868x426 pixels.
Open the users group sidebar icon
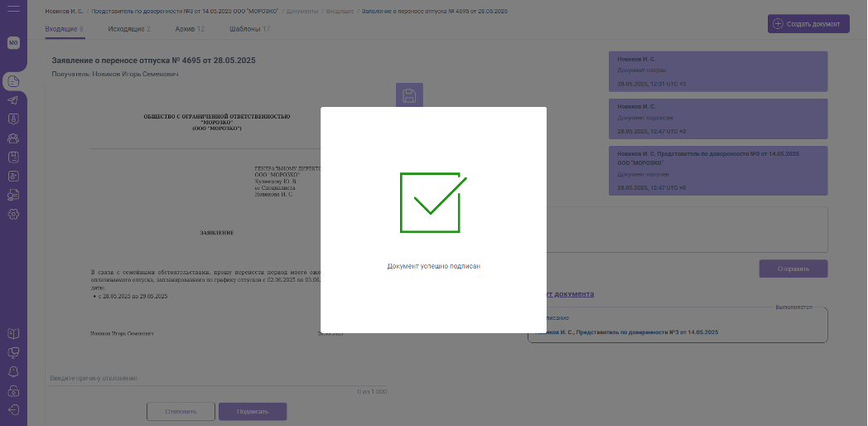13,138
